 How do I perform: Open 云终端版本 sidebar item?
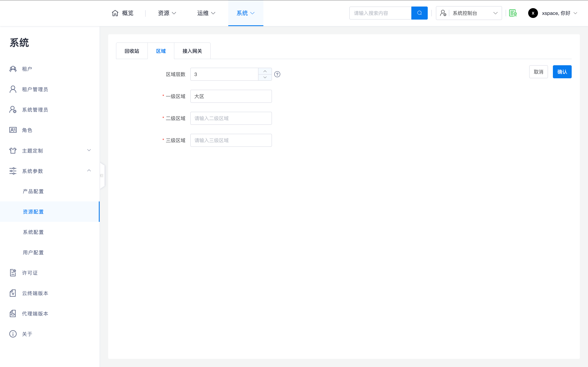click(x=35, y=293)
